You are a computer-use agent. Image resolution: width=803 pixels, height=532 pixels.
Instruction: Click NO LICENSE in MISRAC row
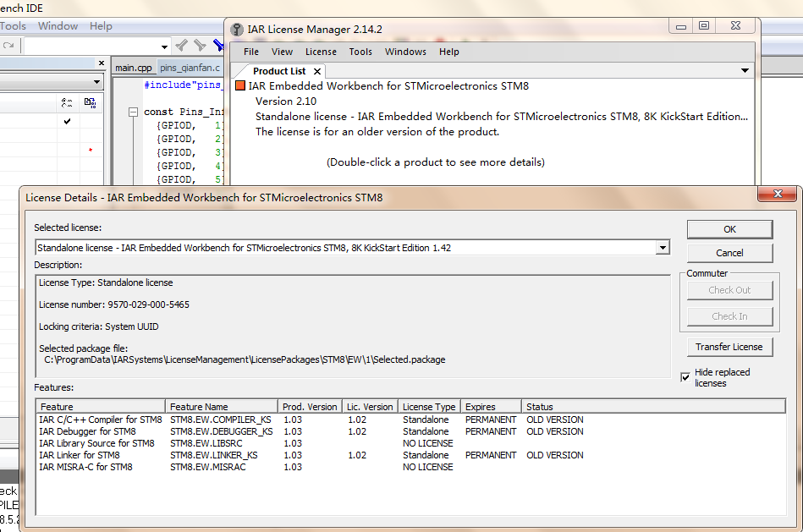pyautogui.click(x=427, y=467)
